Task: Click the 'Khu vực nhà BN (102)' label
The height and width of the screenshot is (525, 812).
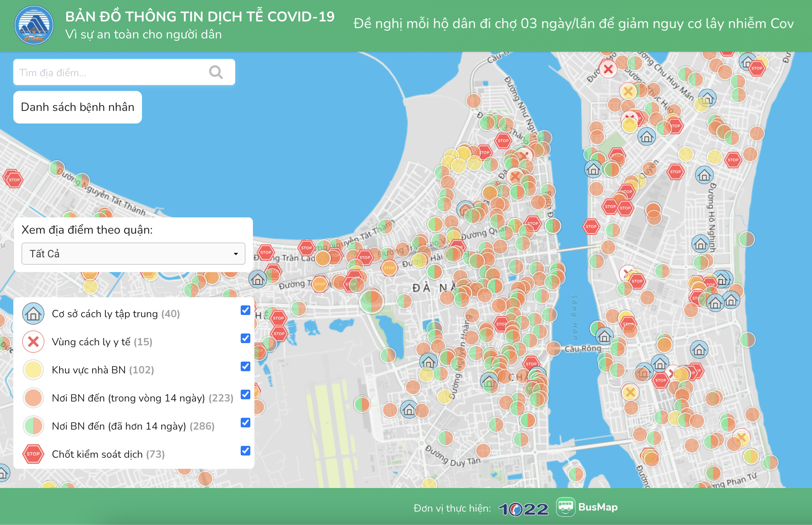Action: point(103,370)
